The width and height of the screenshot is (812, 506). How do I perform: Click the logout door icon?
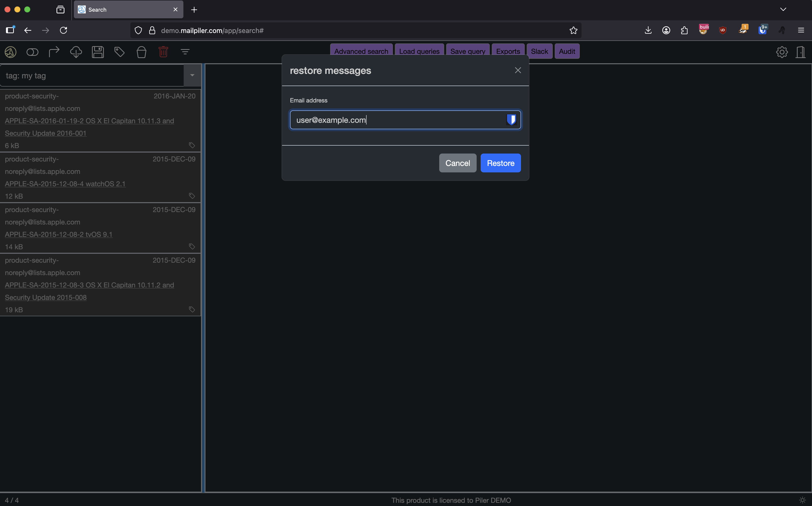801,52
